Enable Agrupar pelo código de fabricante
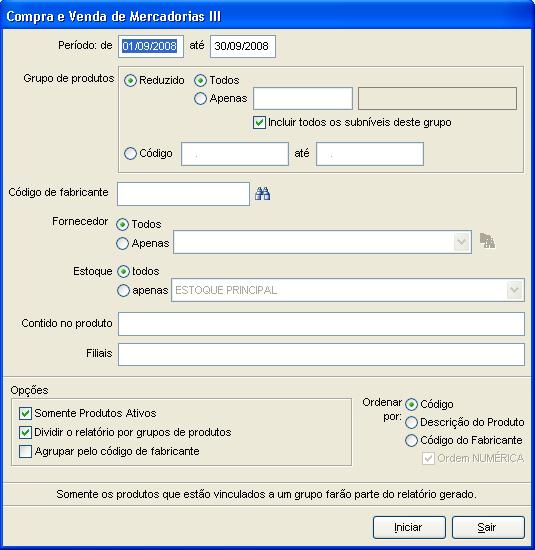 point(25,451)
